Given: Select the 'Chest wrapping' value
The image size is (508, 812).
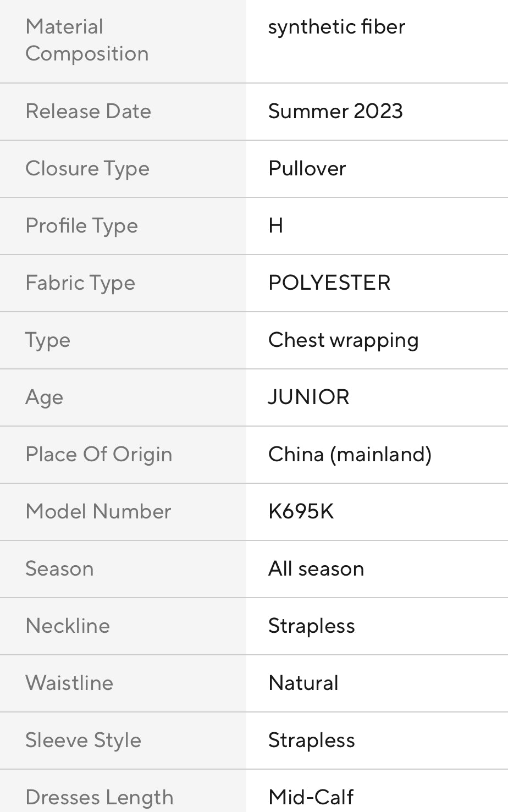Looking at the screenshot, I should 343,340.
